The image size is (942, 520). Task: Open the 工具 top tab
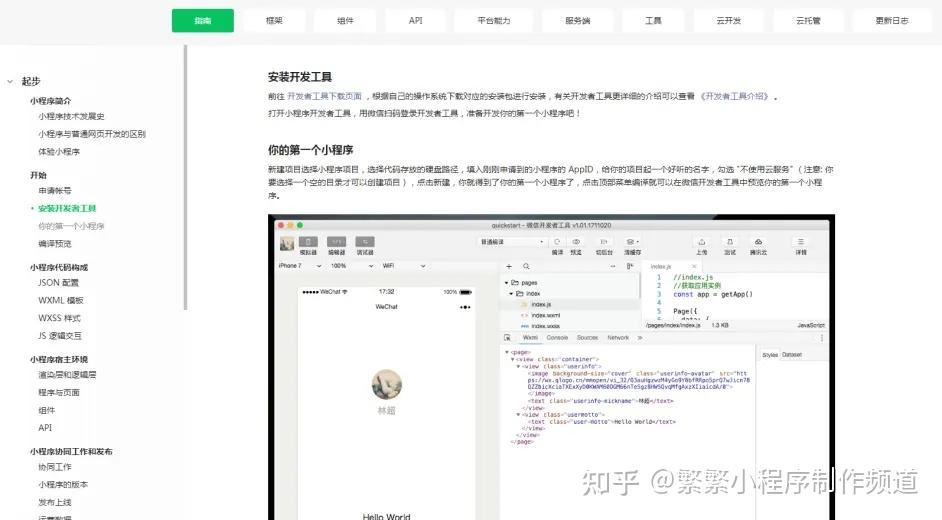click(x=653, y=20)
